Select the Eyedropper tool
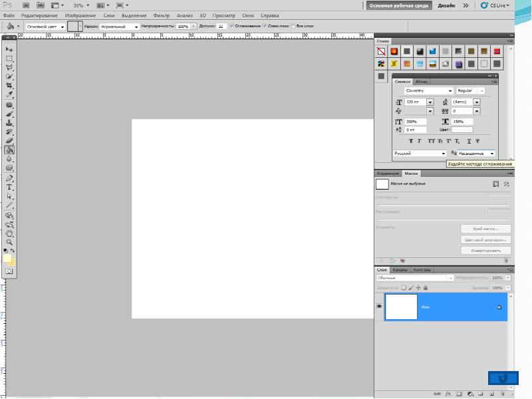The height and width of the screenshot is (399, 532). click(x=9, y=94)
